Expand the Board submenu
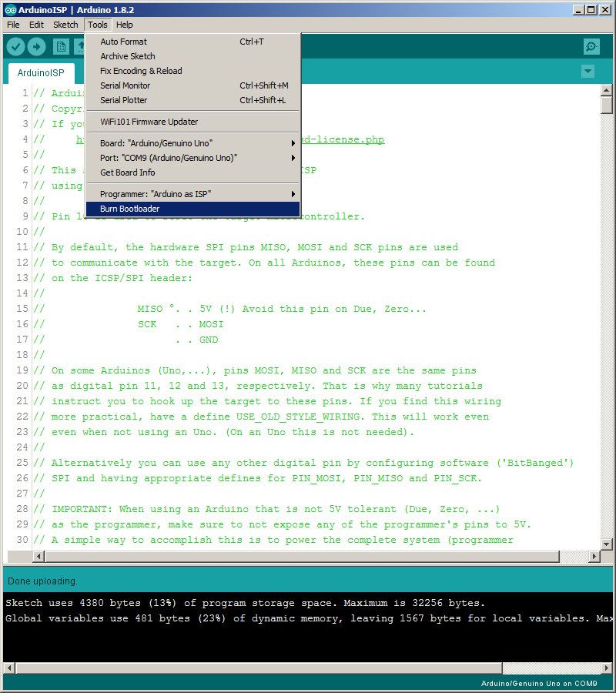 coord(192,143)
